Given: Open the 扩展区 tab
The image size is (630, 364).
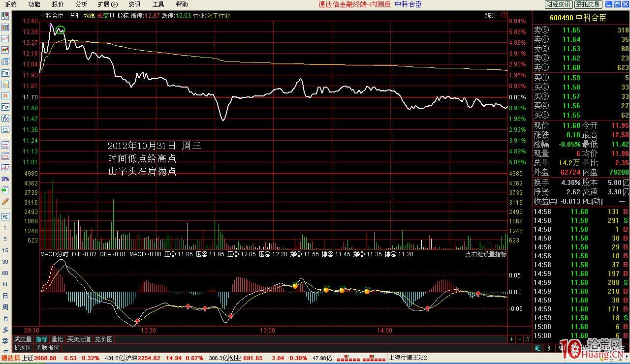Looking at the screenshot, I should point(23,347).
